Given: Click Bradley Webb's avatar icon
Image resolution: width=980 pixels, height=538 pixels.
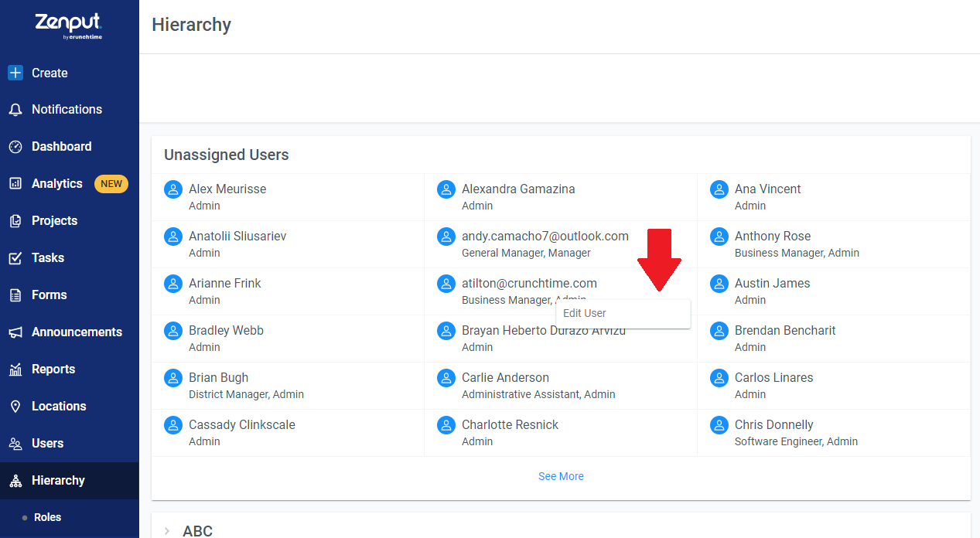Looking at the screenshot, I should pyautogui.click(x=173, y=331).
